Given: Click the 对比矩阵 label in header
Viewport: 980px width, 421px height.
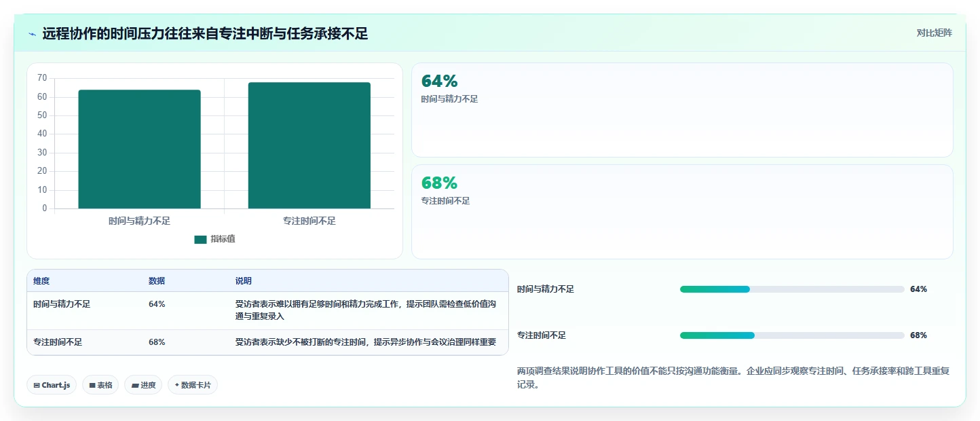Looking at the screenshot, I should pyautogui.click(x=934, y=33).
